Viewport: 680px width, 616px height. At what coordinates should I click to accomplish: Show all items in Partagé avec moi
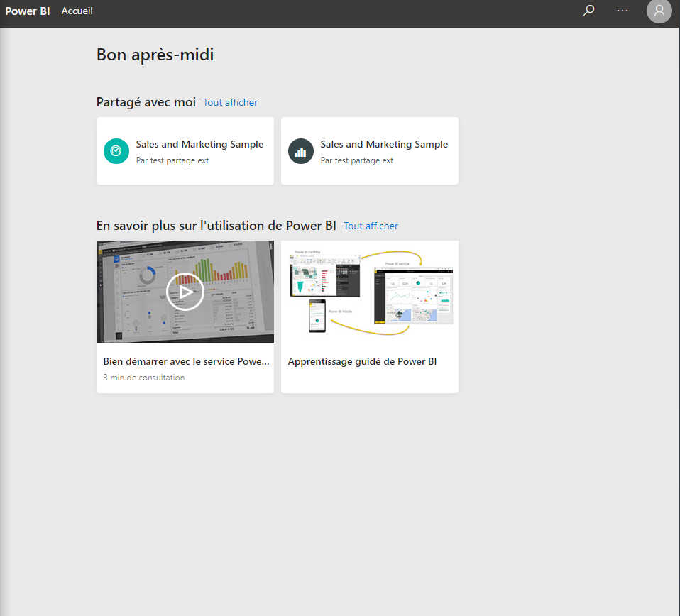[230, 102]
